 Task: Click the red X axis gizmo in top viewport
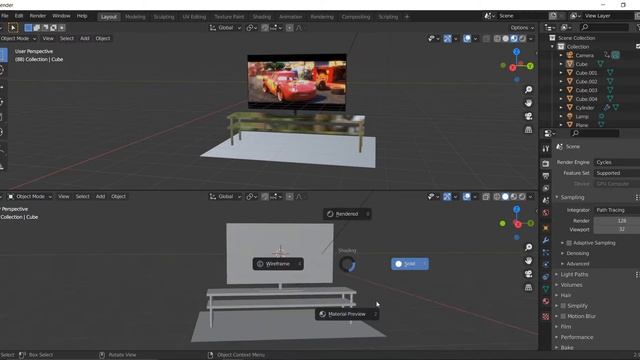[513, 68]
